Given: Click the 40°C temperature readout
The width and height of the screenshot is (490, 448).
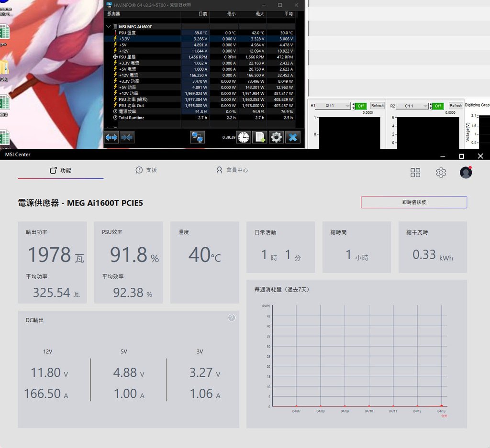Looking at the screenshot, I should point(204,255).
